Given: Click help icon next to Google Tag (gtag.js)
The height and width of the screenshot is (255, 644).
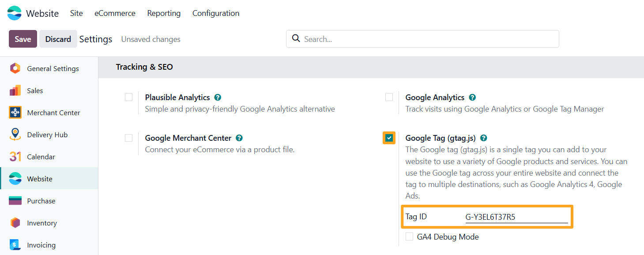Looking at the screenshot, I should click(484, 138).
